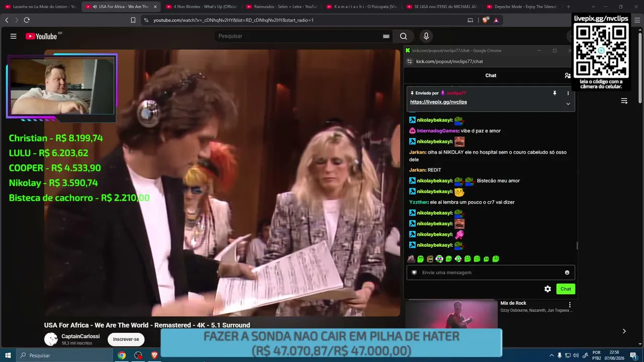Click the right chevron arrow below the recommendations

[624, 331]
